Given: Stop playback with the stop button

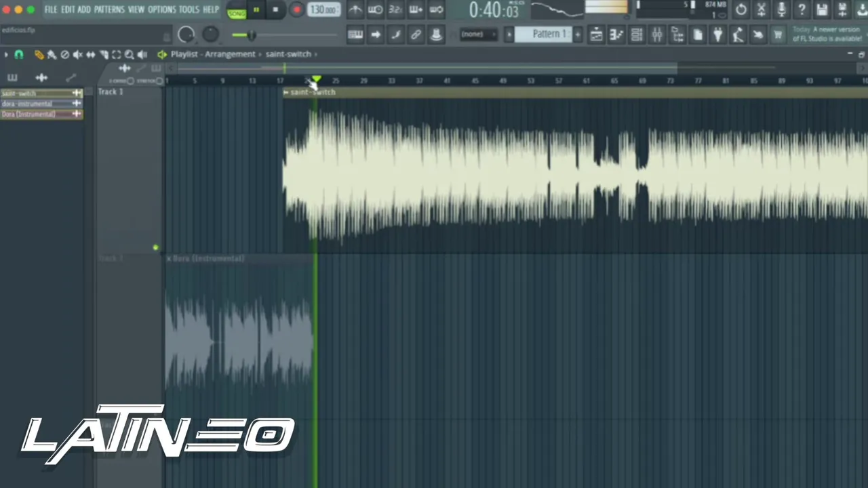Looking at the screenshot, I should click(x=275, y=10).
